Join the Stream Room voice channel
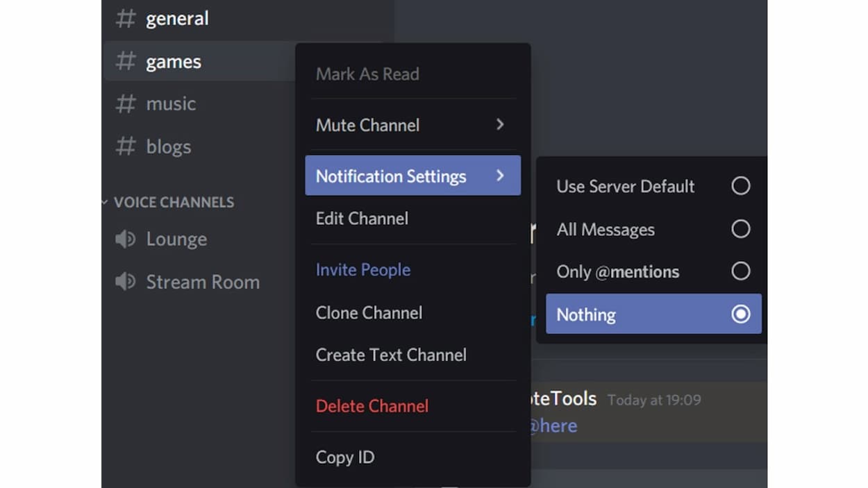Image resolution: width=868 pixels, height=488 pixels. 202,282
